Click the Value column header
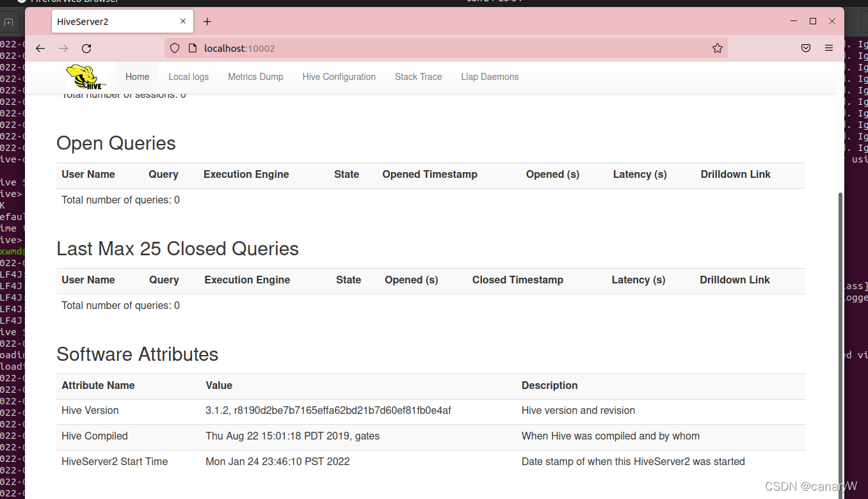This screenshot has width=868, height=499. point(219,386)
